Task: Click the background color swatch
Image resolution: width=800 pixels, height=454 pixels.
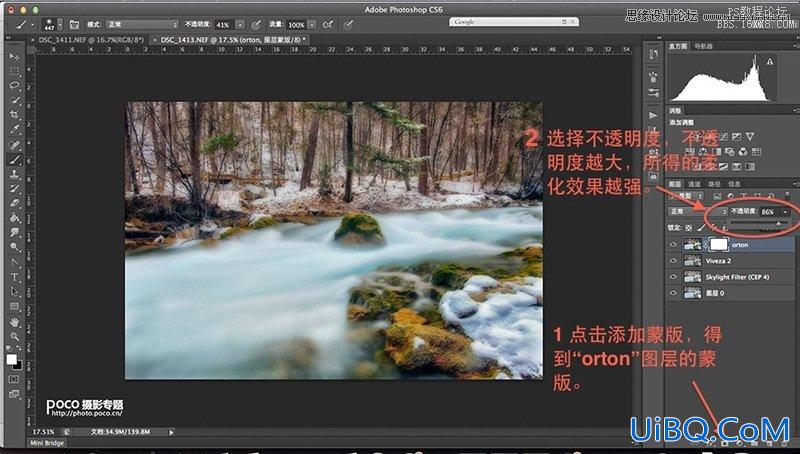Action: (18, 365)
